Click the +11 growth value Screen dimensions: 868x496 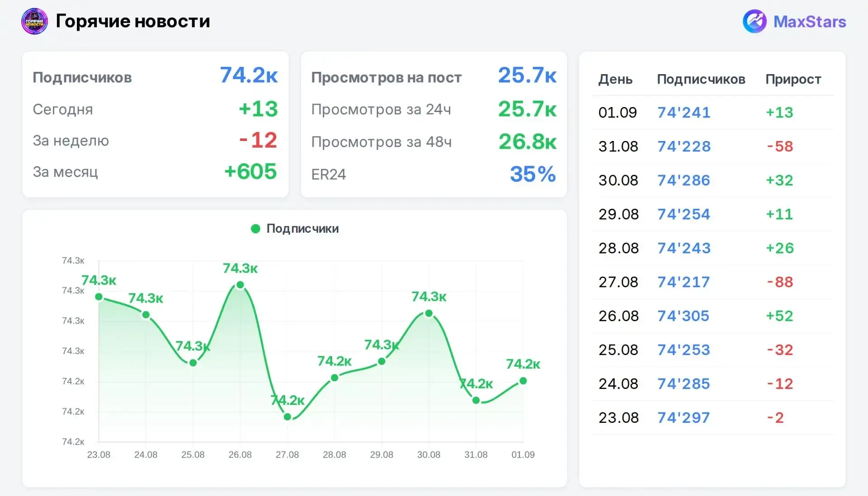(779, 214)
